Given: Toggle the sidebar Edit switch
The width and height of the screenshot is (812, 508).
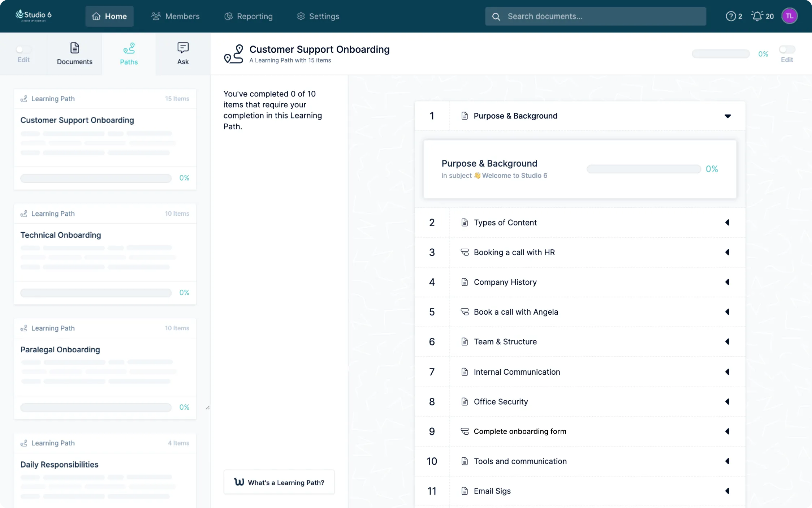Looking at the screenshot, I should pyautogui.click(x=23, y=49).
